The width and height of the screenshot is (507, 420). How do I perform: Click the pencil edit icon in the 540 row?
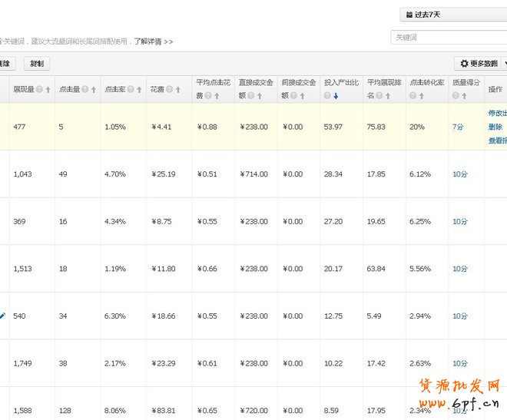tap(2, 316)
